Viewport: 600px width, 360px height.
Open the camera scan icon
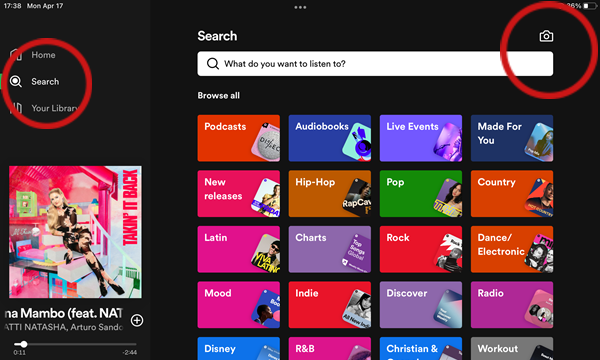(546, 36)
